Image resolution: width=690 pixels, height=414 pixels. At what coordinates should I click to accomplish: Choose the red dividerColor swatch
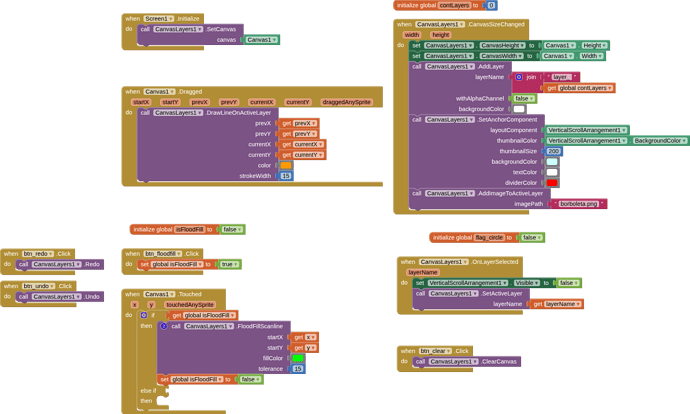[552, 183]
